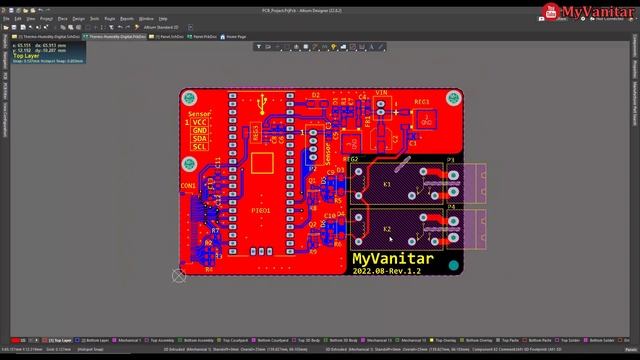Activate the place polygon pour tool
The height and width of the screenshot is (360, 640).
pyautogui.click(x=343, y=47)
